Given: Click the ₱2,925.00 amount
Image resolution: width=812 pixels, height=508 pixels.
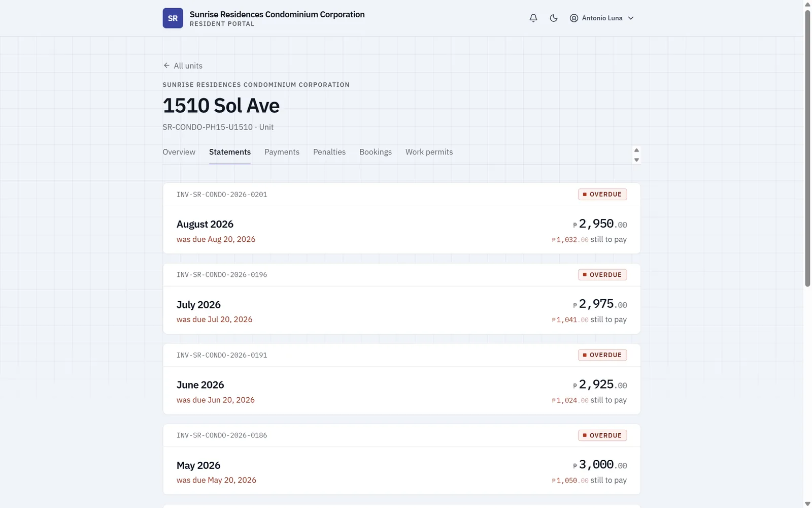Looking at the screenshot, I should click(x=600, y=385).
